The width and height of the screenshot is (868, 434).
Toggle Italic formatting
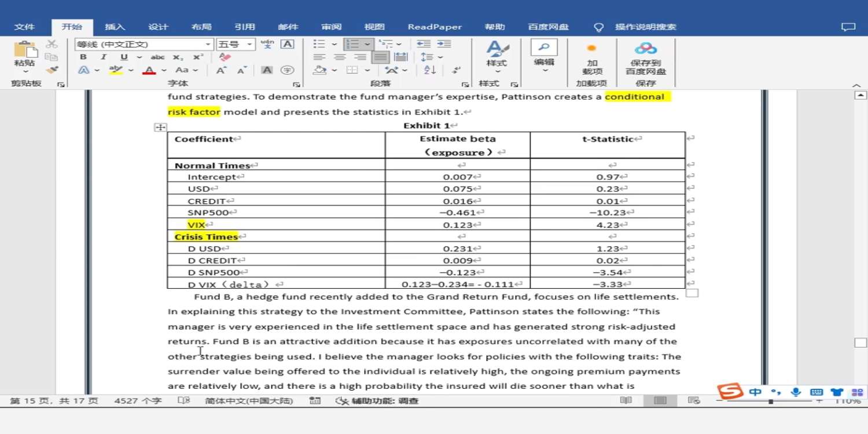[103, 57]
